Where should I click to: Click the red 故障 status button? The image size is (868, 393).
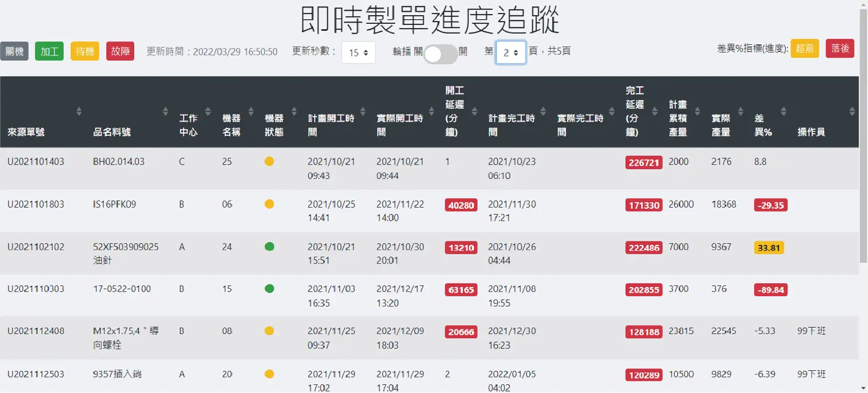pos(120,51)
